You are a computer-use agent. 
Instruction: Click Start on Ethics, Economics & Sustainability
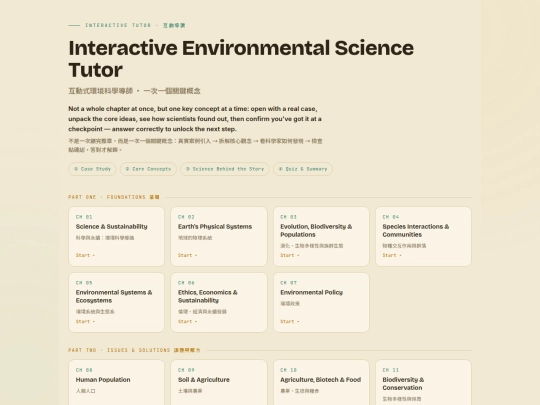[x=187, y=321]
